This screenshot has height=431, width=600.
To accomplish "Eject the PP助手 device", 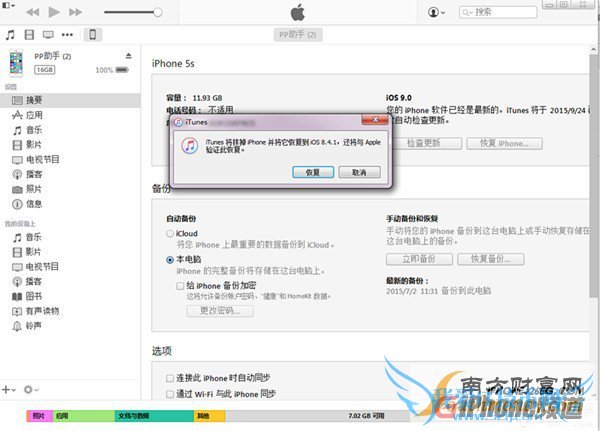I will pyautogui.click(x=129, y=56).
